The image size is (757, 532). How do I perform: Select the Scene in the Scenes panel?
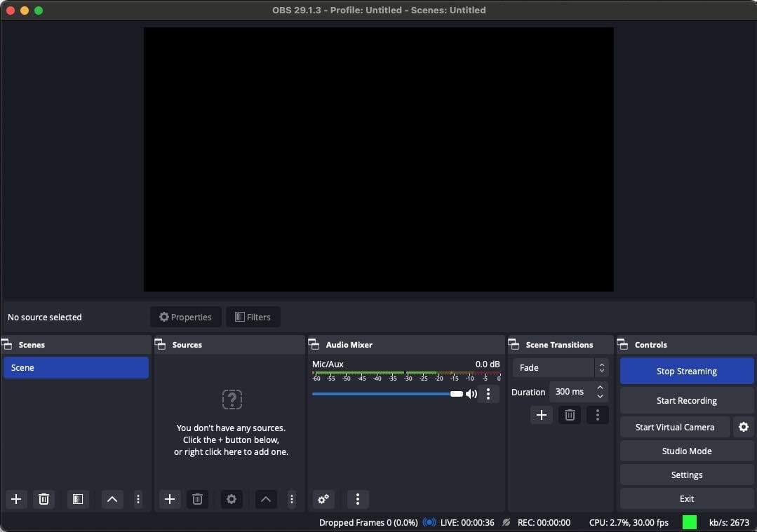(x=76, y=367)
